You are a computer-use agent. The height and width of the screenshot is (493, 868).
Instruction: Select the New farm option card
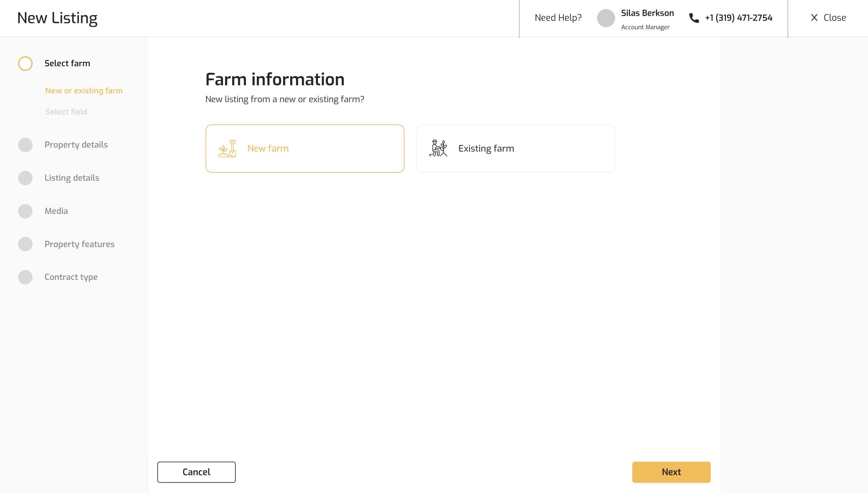tap(305, 148)
